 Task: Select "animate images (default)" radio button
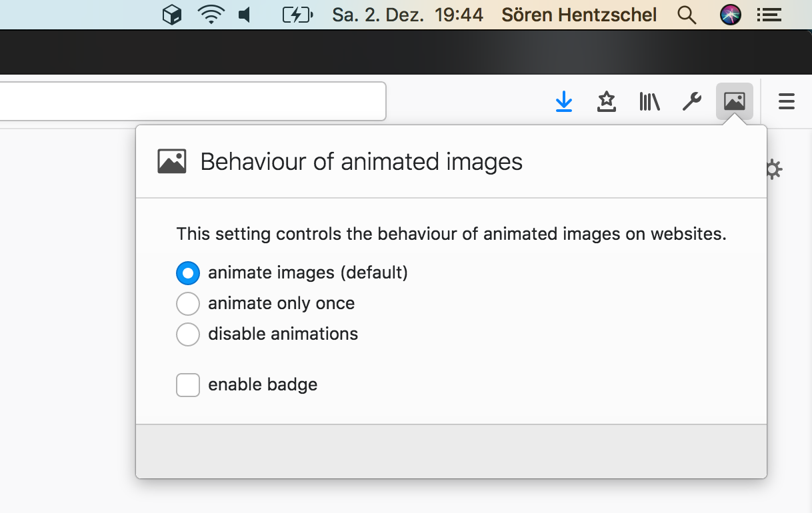point(188,272)
